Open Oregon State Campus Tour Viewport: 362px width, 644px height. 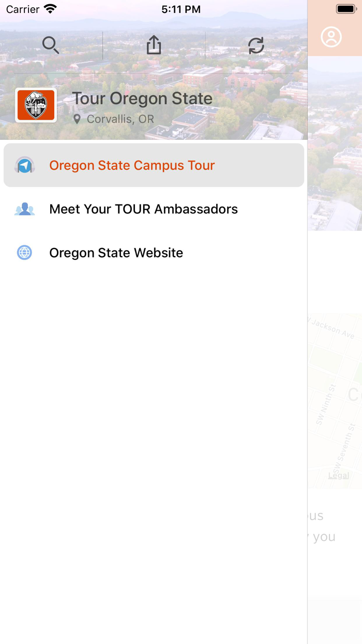coord(132,165)
